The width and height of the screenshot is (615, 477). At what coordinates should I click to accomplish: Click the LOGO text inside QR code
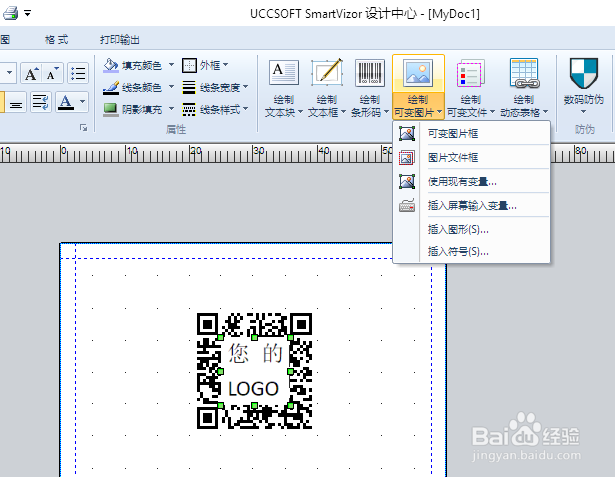253,389
